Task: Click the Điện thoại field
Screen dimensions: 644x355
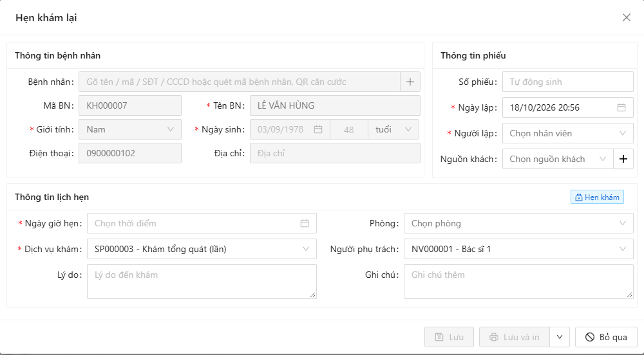Action: pos(130,153)
